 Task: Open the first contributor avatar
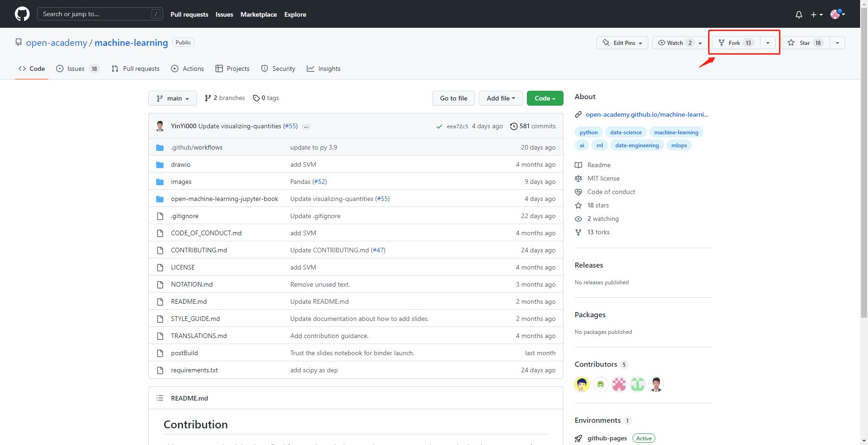(x=582, y=384)
